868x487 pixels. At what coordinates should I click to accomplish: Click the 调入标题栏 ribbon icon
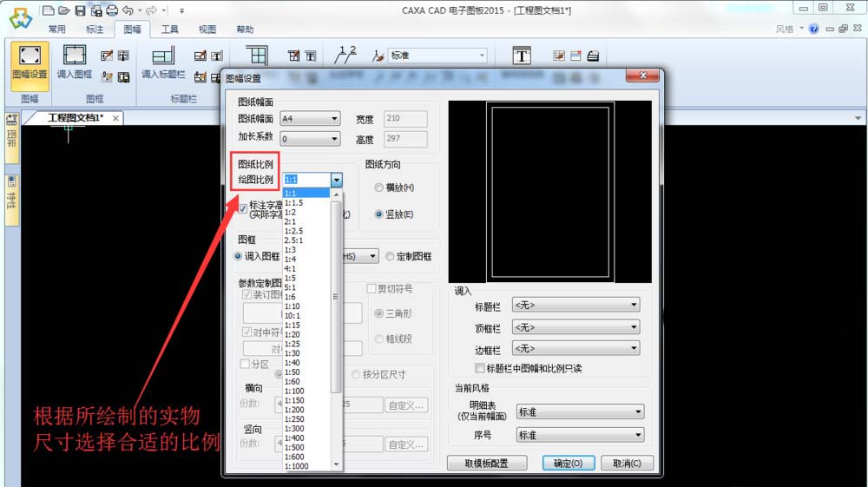click(163, 62)
